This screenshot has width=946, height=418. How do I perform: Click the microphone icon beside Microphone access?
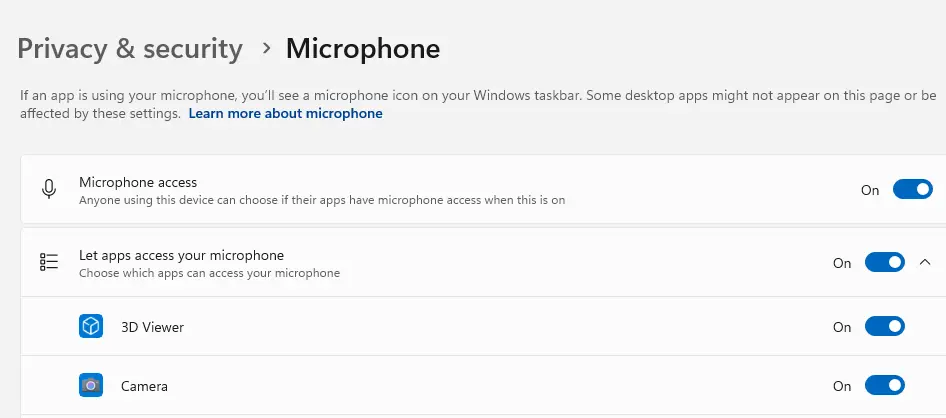tap(48, 190)
